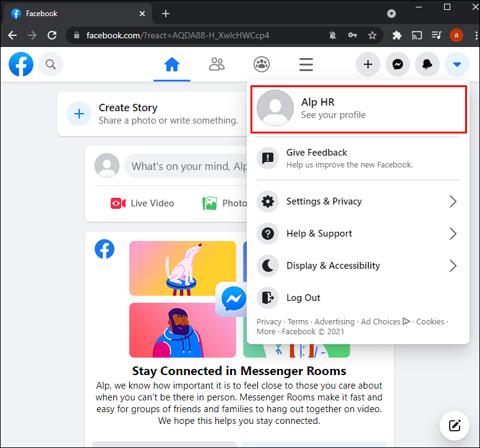Click the new message compose button
The height and width of the screenshot is (448, 480).
(x=454, y=426)
